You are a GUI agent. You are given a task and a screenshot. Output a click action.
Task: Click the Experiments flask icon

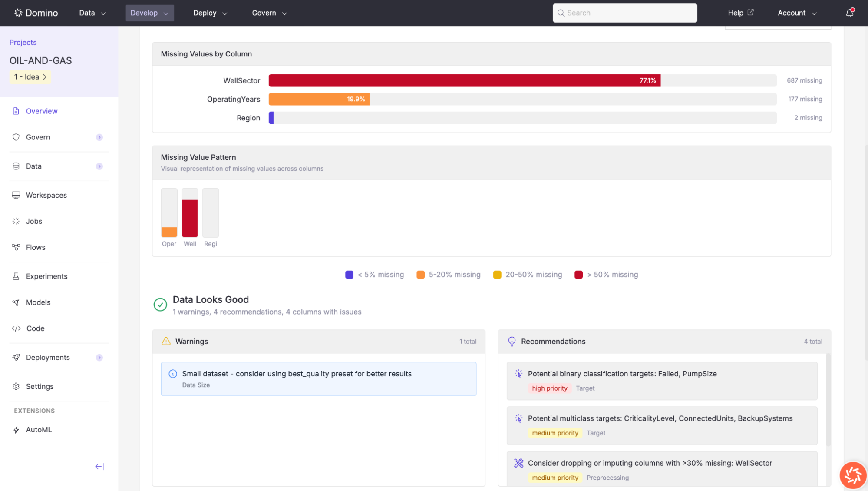(x=16, y=276)
